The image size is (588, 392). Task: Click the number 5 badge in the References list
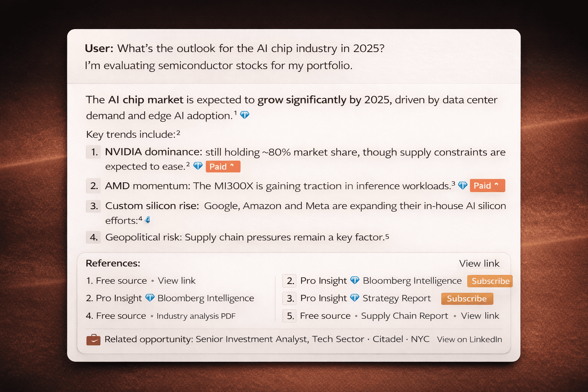pyautogui.click(x=290, y=316)
